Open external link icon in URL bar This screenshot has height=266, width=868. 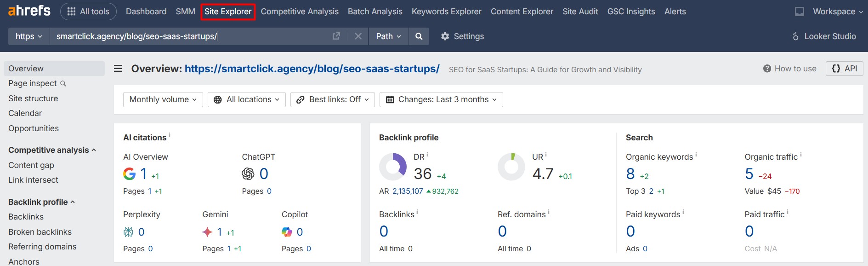(x=336, y=36)
